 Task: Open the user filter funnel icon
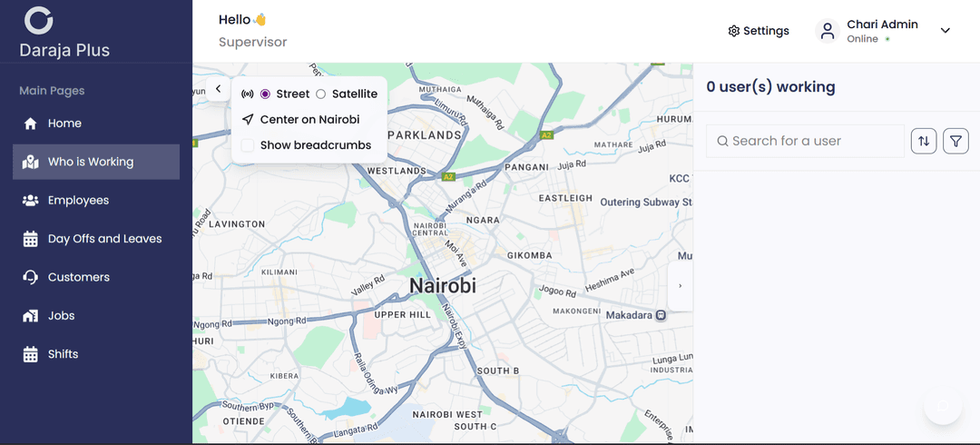point(955,141)
